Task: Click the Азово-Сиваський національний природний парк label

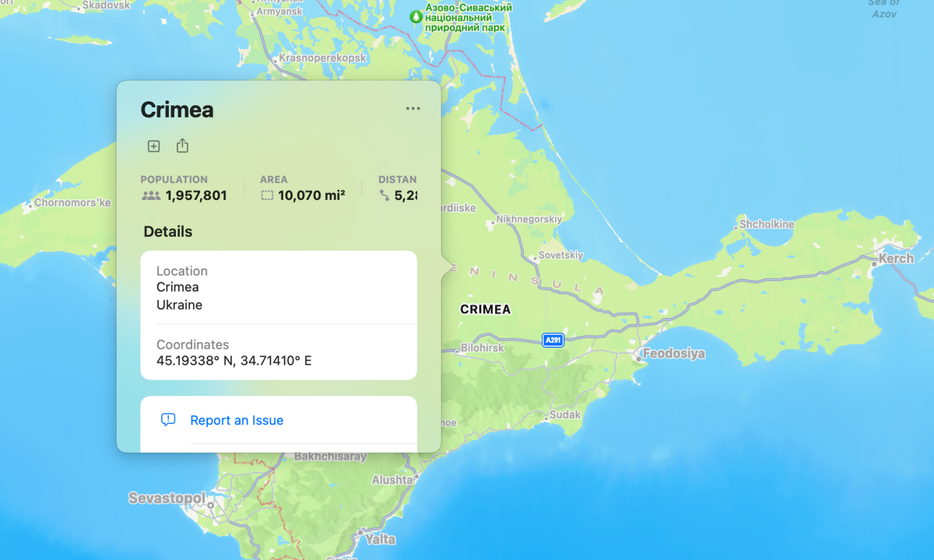Action: 467,17
